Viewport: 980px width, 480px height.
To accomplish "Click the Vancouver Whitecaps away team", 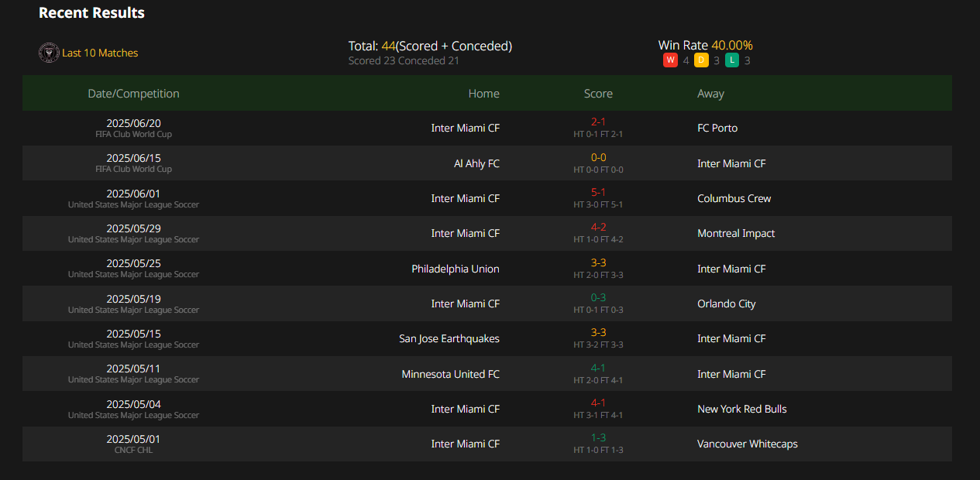I will (x=748, y=444).
